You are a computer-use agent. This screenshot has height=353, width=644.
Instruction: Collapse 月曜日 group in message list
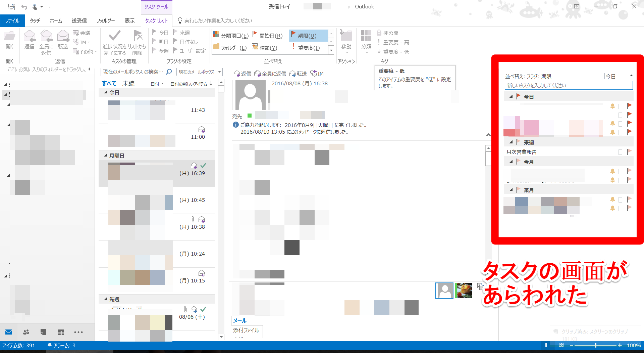coord(105,156)
